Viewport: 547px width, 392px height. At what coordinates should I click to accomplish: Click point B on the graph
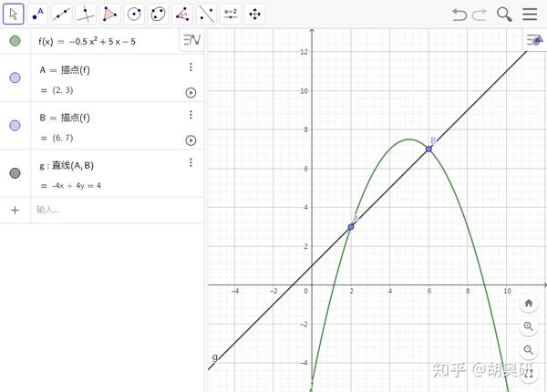tap(428, 149)
